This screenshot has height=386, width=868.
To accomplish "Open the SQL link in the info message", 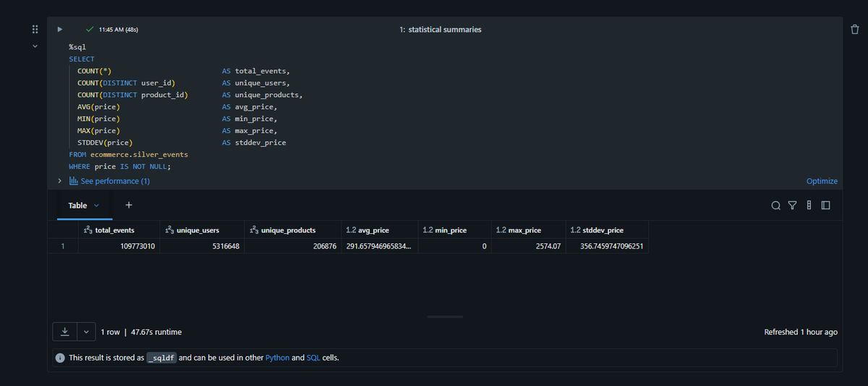I will pyautogui.click(x=314, y=358).
